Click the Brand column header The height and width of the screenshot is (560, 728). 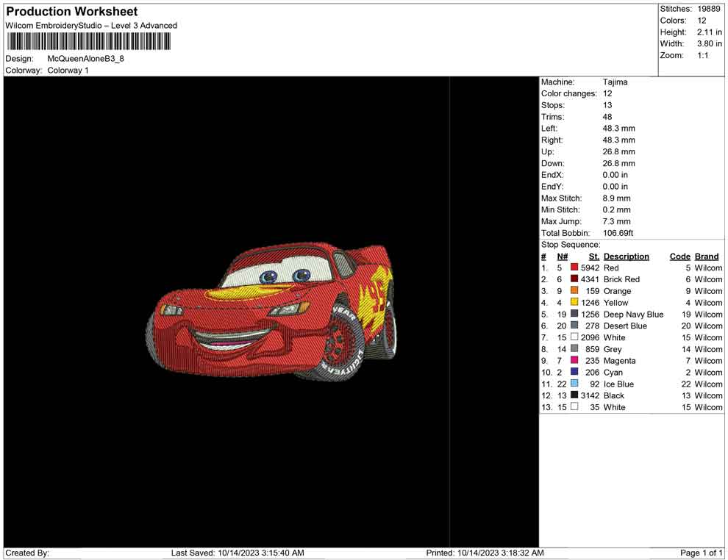click(x=707, y=256)
